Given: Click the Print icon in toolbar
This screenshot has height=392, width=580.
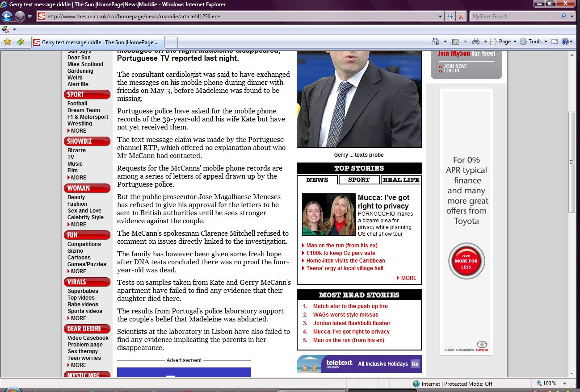Looking at the screenshot, I should (476, 42).
